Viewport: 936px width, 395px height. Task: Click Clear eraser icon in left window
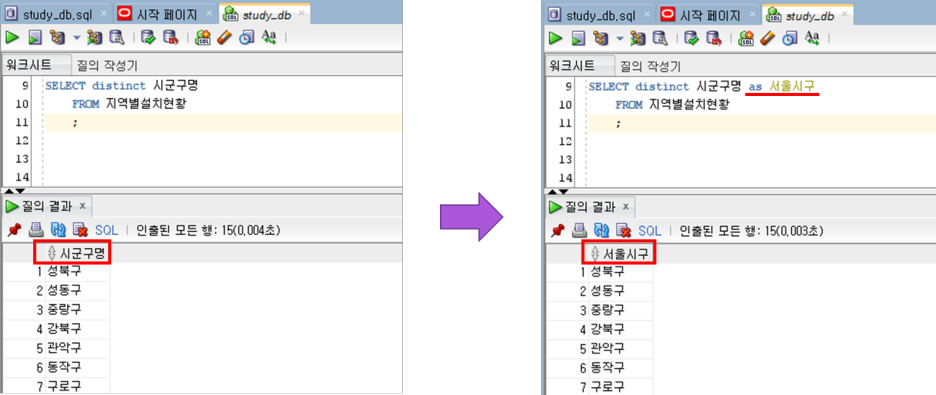click(x=224, y=38)
